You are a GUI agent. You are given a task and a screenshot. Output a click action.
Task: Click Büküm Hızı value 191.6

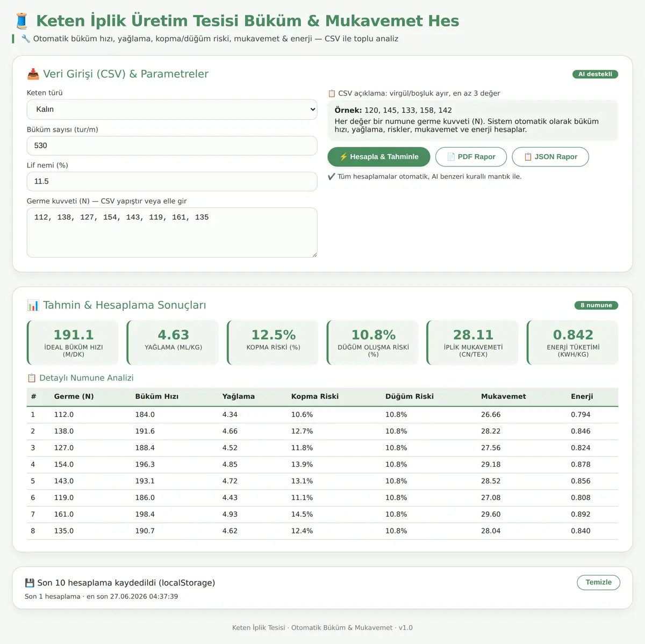coord(145,431)
